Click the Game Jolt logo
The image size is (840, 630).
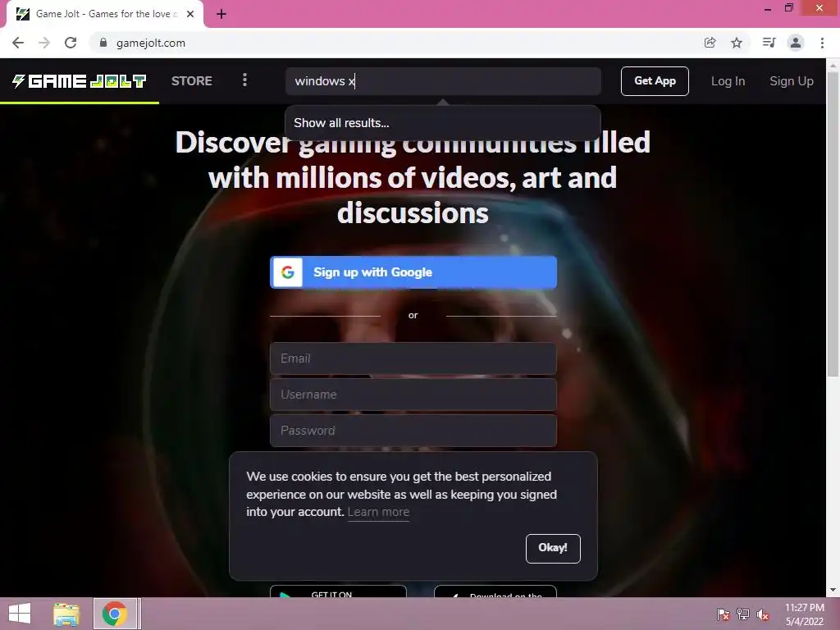tap(80, 81)
